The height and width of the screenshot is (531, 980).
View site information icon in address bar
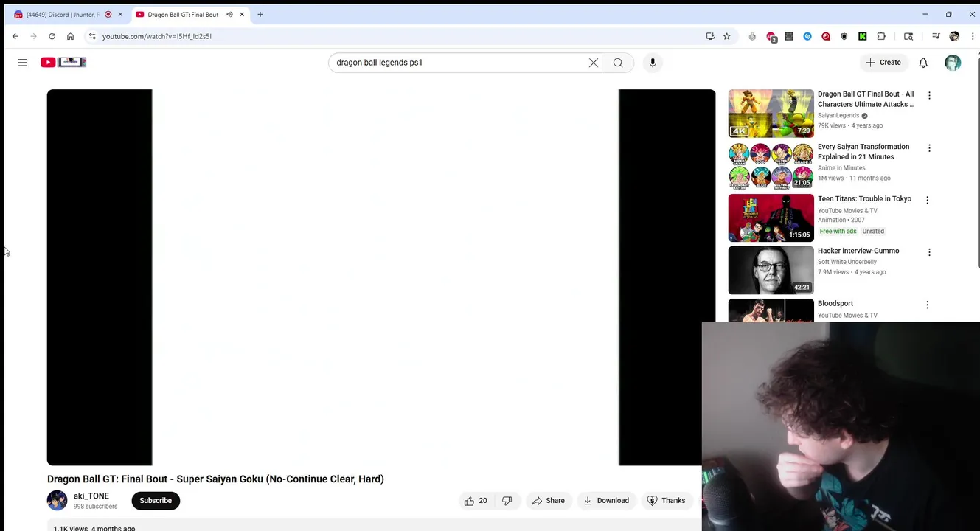tap(92, 36)
